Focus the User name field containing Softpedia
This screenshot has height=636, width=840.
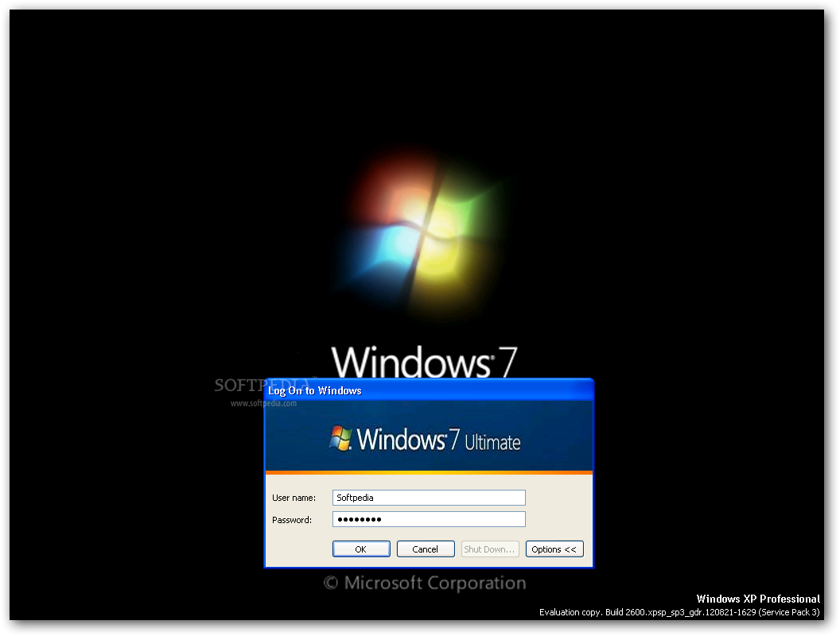pyautogui.click(x=429, y=498)
